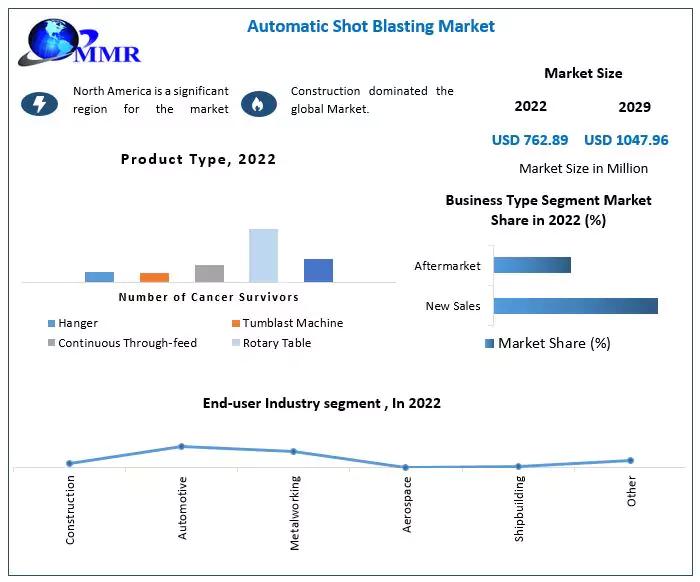The width and height of the screenshot is (700, 582).
Task: Select the blue Hanger bar
Action: tap(100, 277)
